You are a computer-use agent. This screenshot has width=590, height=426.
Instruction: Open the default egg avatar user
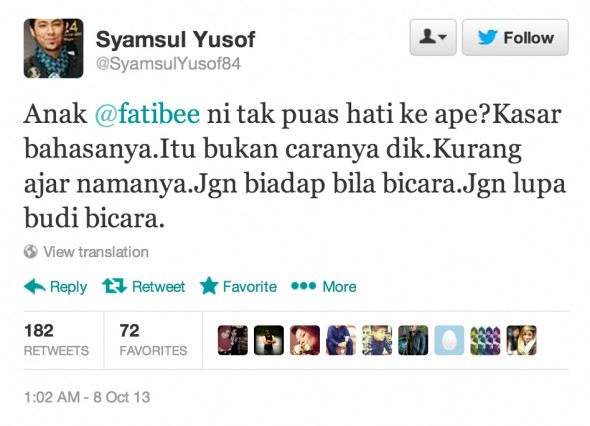click(x=449, y=340)
